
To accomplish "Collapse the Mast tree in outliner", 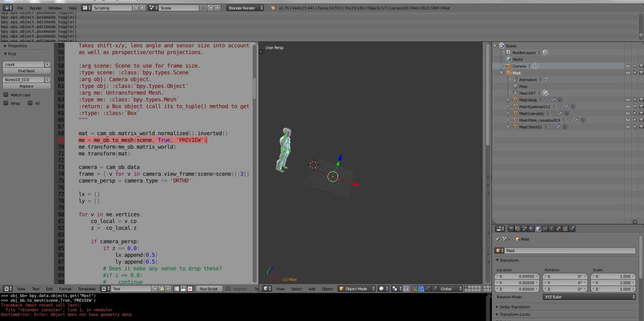I will [502, 73].
